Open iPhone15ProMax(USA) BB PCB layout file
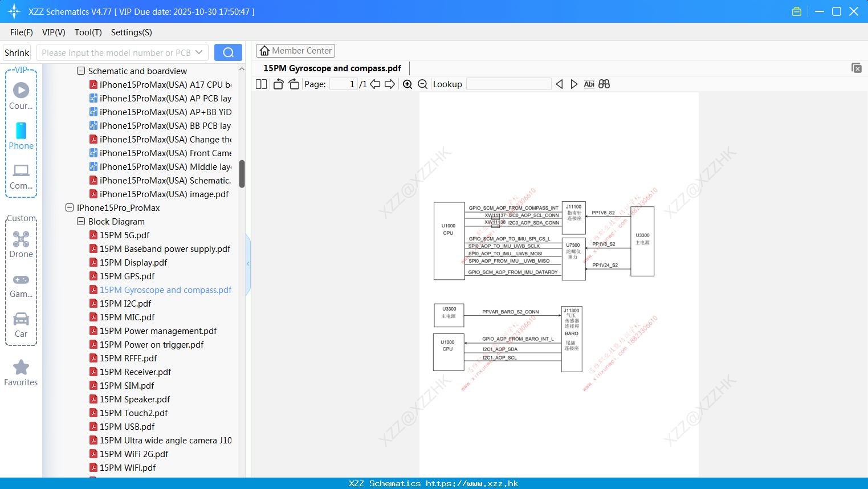Viewport: 868px width, 489px height. click(161, 126)
